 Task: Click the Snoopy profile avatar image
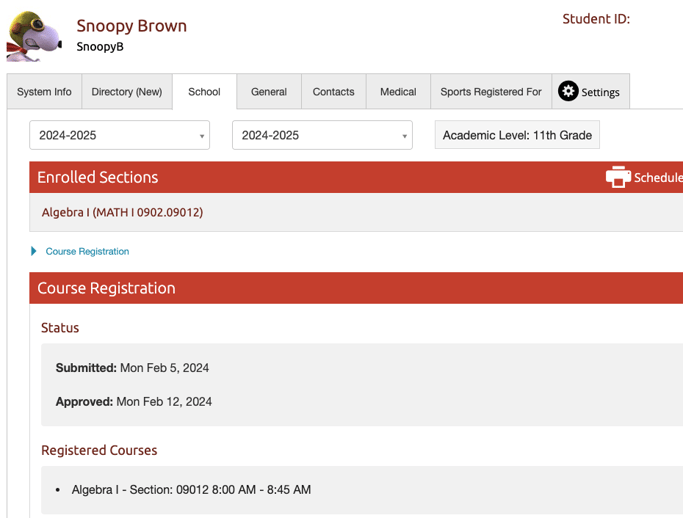tap(34, 37)
